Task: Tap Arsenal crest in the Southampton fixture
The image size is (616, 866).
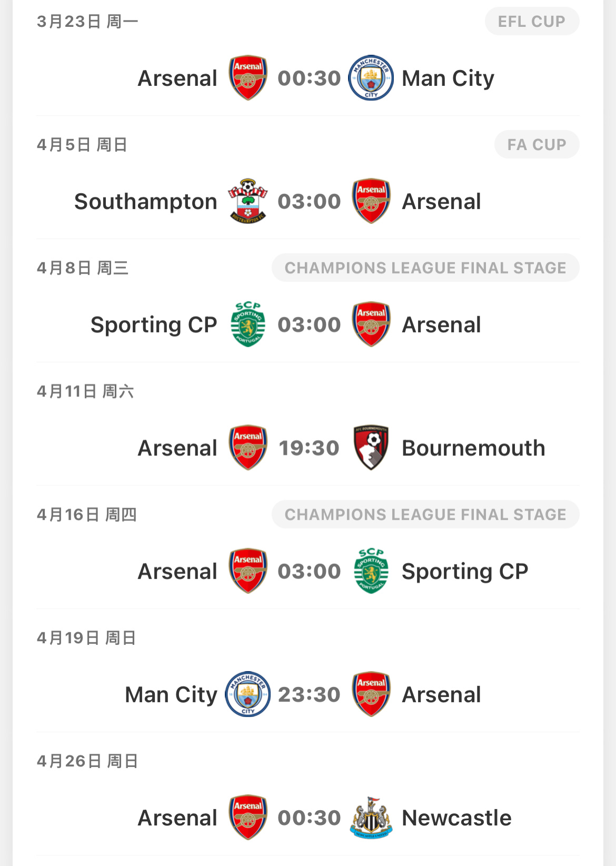Action: click(x=371, y=201)
